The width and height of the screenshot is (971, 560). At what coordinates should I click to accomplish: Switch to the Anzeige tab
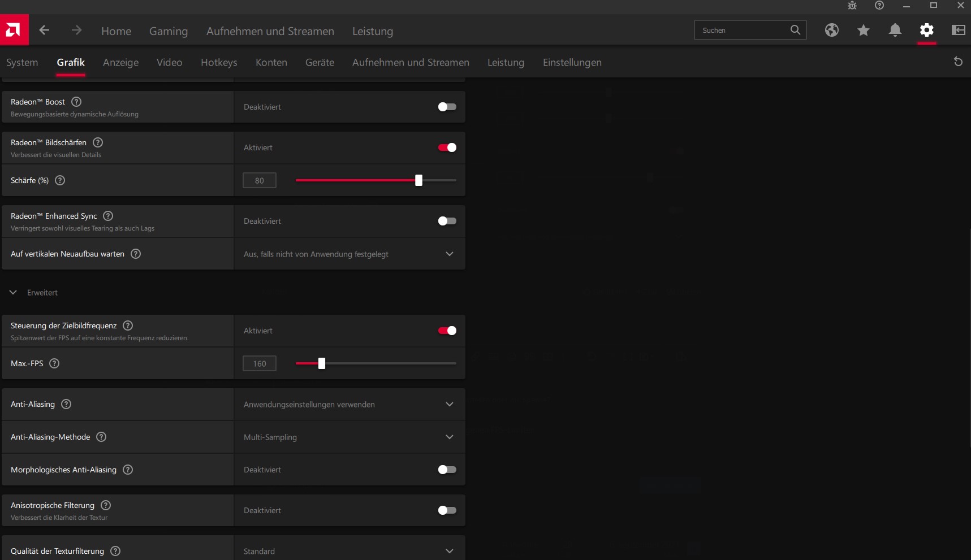pyautogui.click(x=120, y=63)
